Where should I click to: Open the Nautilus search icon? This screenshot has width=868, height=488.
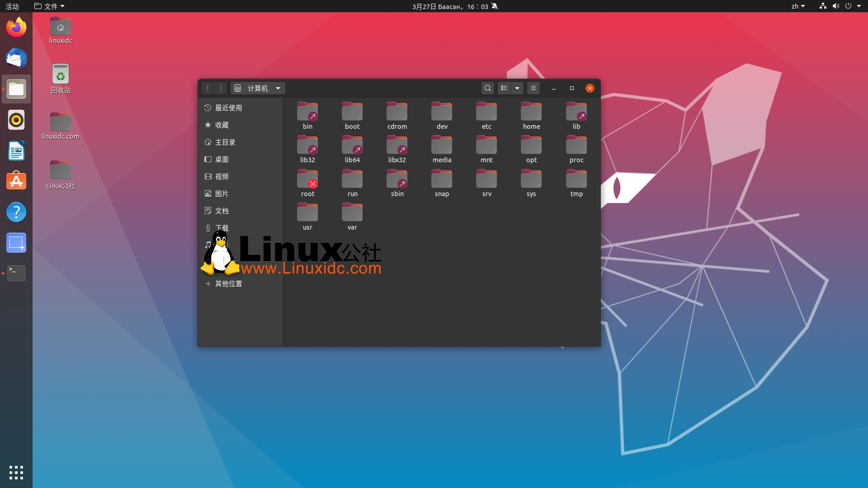coord(488,88)
